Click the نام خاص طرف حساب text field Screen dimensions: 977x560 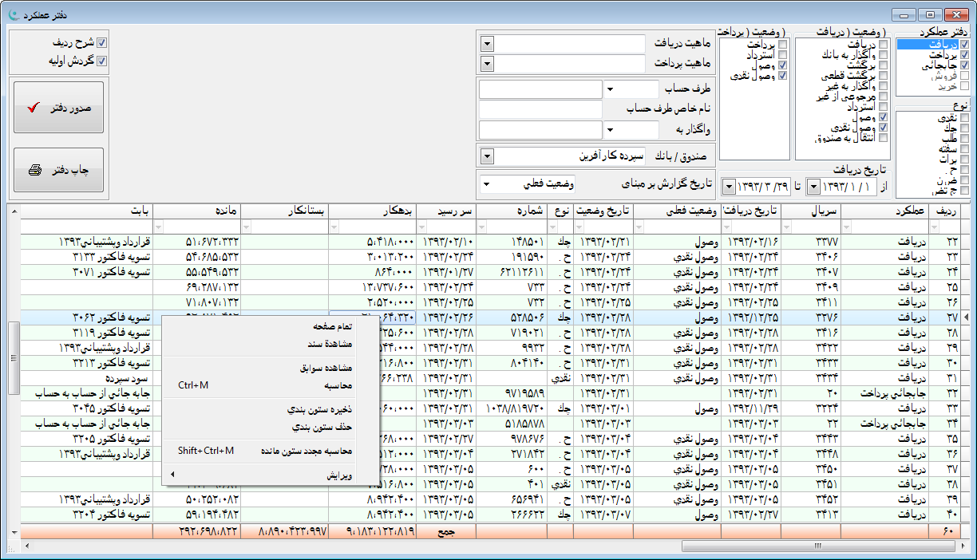pyautogui.click(x=540, y=108)
